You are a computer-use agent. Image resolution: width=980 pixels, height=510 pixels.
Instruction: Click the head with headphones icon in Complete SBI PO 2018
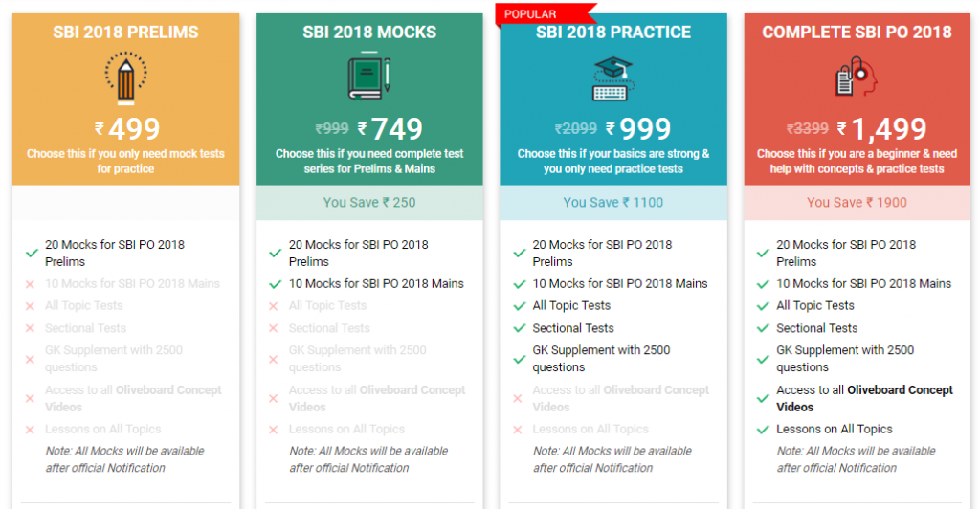click(x=857, y=77)
